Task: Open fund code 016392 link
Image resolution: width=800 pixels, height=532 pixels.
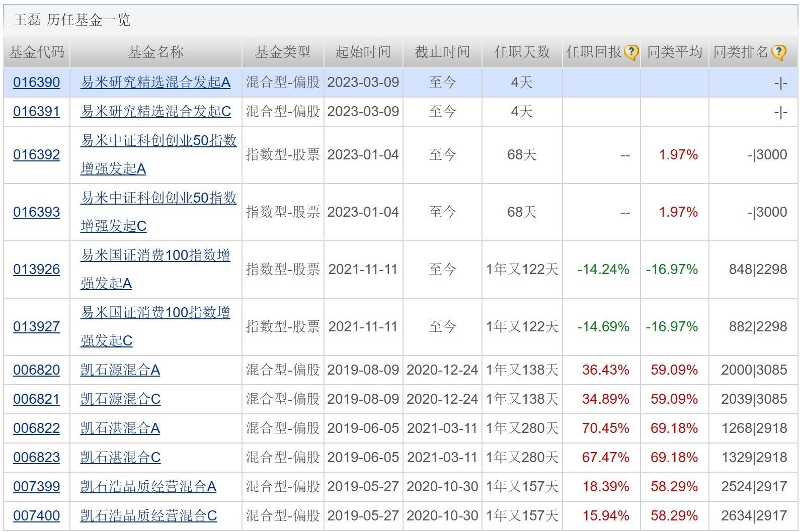Action: [37, 155]
